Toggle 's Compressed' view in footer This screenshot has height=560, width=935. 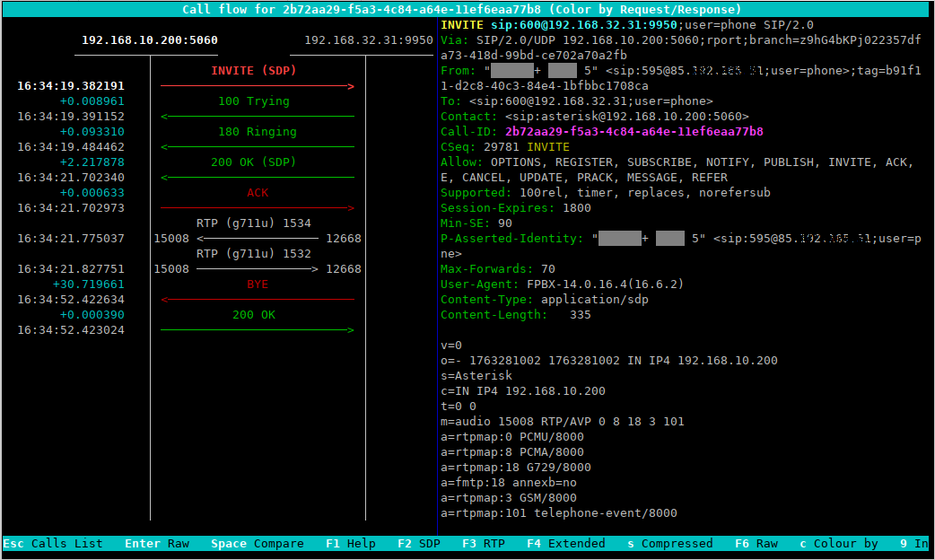669,544
